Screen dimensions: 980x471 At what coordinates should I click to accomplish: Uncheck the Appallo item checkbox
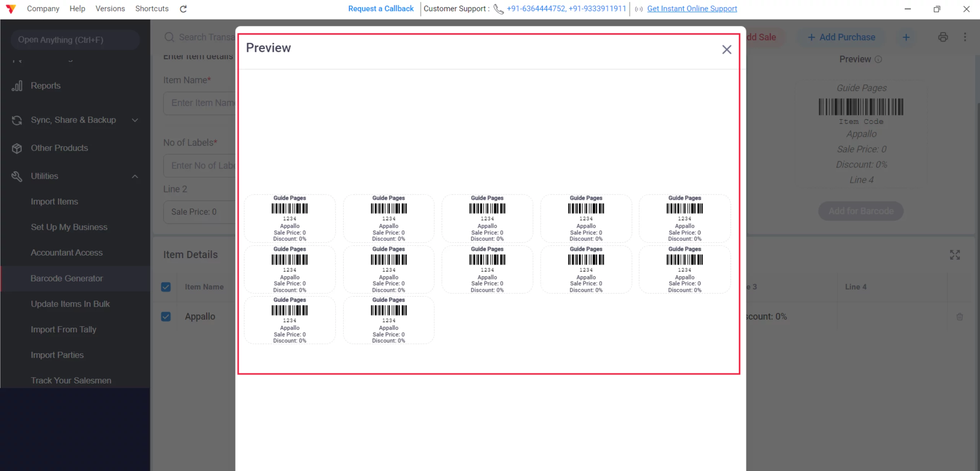point(166,316)
